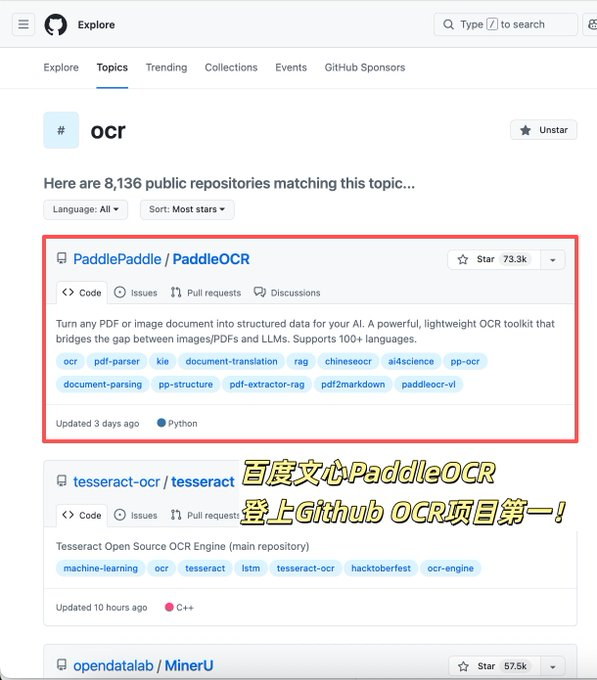Select the pdf2markdown topic tag

pyautogui.click(x=353, y=384)
